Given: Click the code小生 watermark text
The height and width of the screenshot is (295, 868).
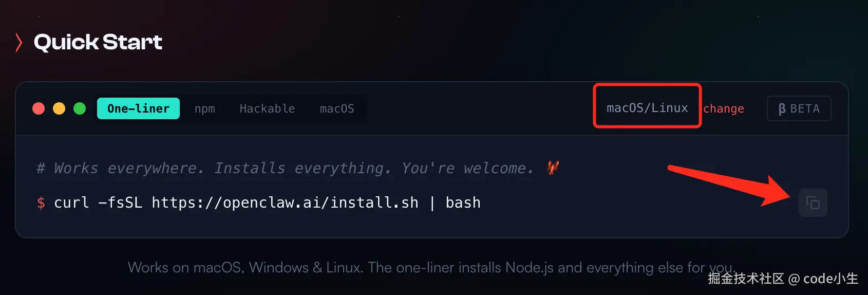Looking at the screenshot, I should click(830, 279).
